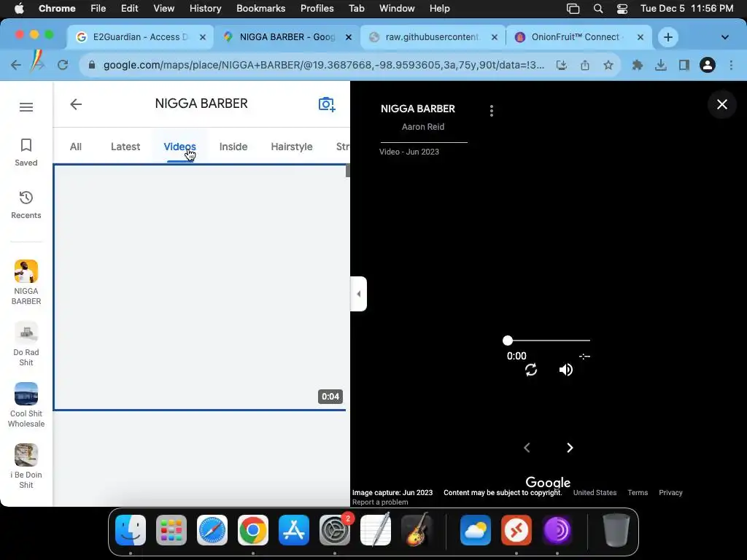Select the Latest photos tab
The width and height of the screenshot is (747, 560).
[x=125, y=147]
